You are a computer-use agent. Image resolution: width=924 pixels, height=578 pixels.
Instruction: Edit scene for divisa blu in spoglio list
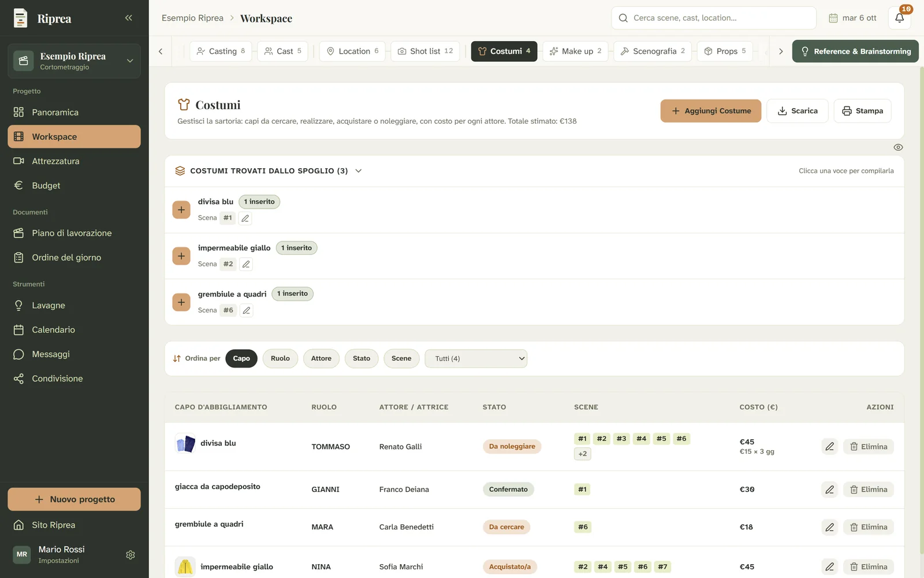click(245, 218)
